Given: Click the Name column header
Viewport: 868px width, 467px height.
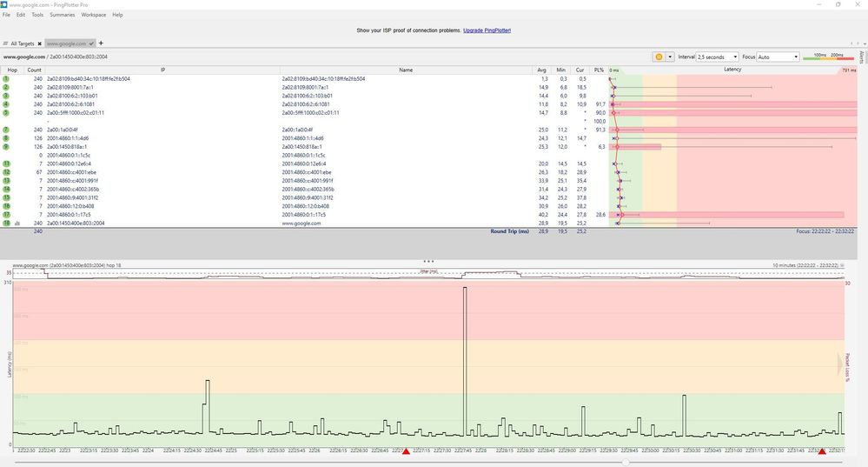Looking at the screenshot, I should tap(406, 70).
